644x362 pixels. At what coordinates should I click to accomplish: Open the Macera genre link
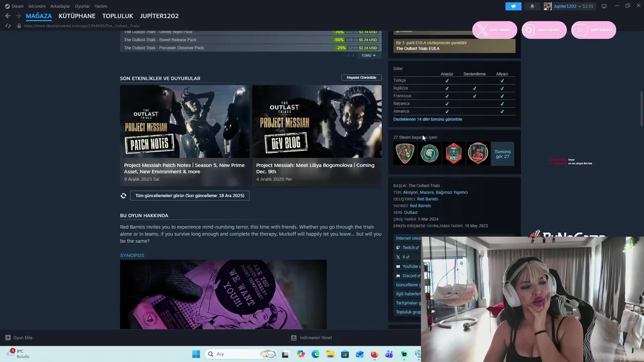click(x=427, y=192)
